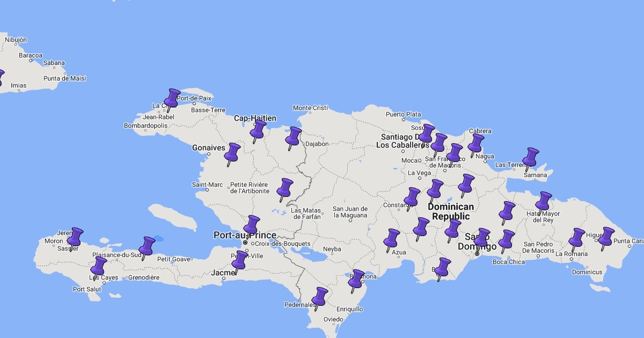Click the pushpin near Higuey
Image resolution: width=644 pixels, height=338 pixels.
point(606,237)
